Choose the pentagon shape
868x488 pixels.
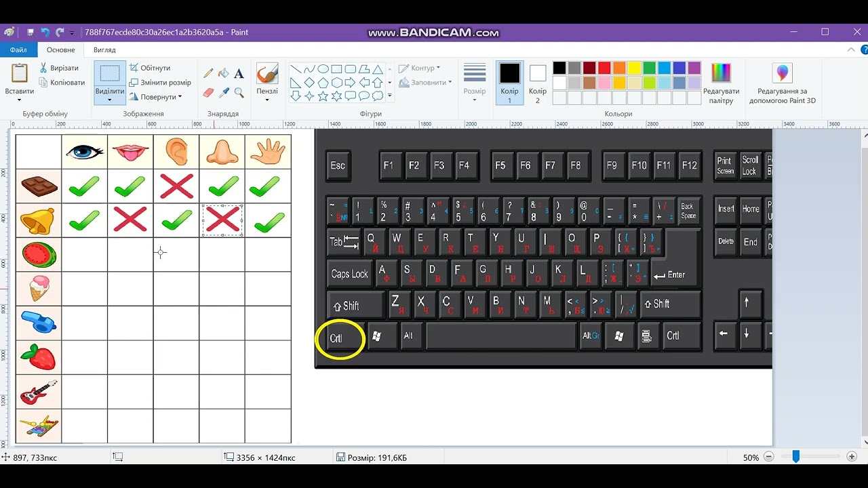click(323, 83)
